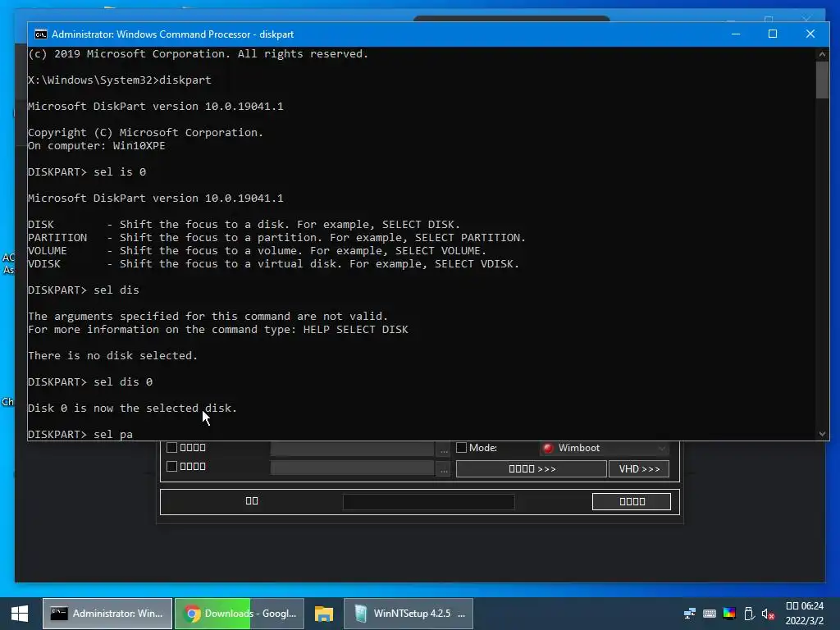This screenshot has width=840, height=630.
Task: Open the rainbow color display tray icon
Action: click(x=729, y=614)
